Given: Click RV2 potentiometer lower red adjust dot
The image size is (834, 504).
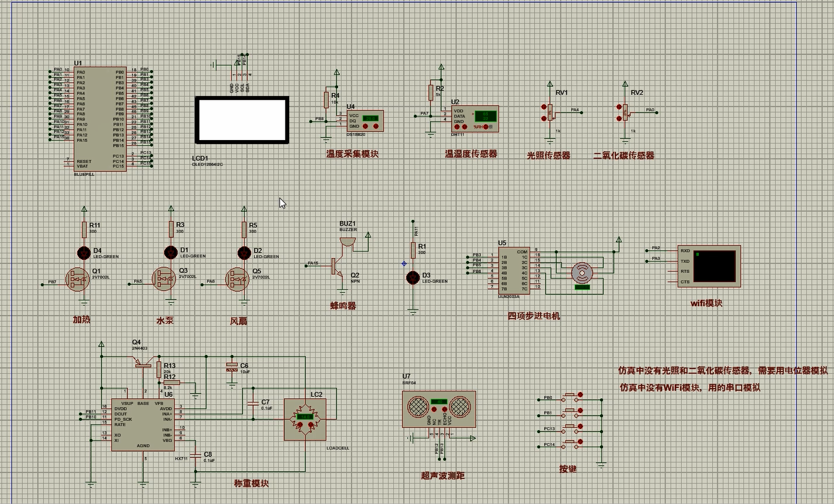Looking at the screenshot, I should [619, 119].
